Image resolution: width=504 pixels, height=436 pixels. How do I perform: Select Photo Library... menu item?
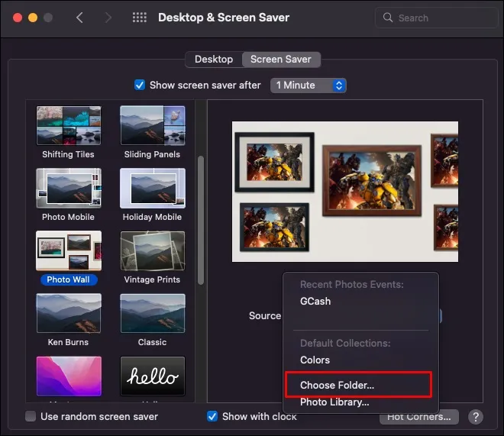[334, 402]
